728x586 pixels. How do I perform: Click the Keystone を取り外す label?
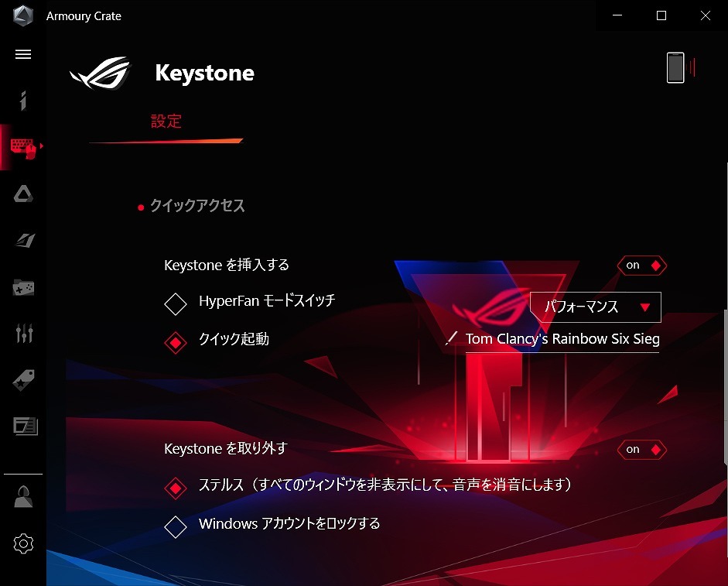tap(226, 448)
